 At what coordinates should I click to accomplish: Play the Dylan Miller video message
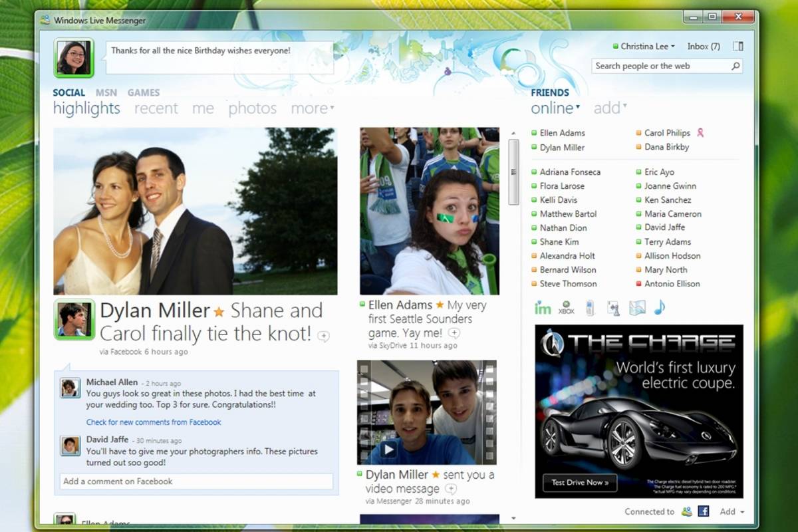pos(390,450)
